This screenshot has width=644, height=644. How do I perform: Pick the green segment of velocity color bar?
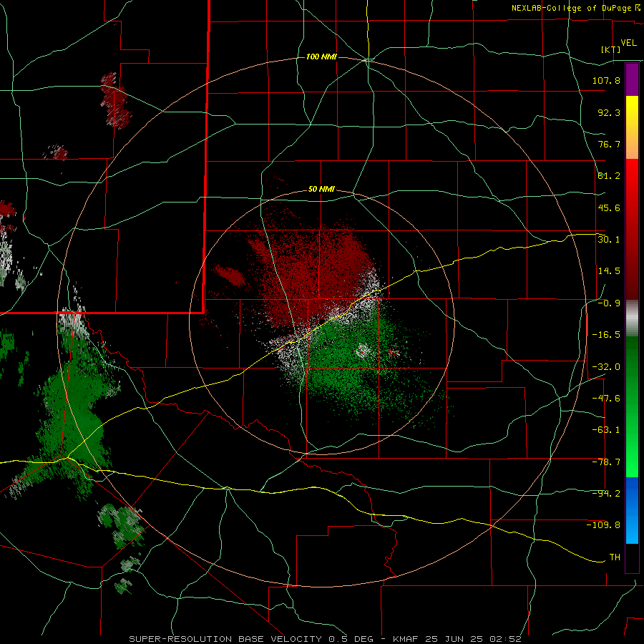coord(632,406)
